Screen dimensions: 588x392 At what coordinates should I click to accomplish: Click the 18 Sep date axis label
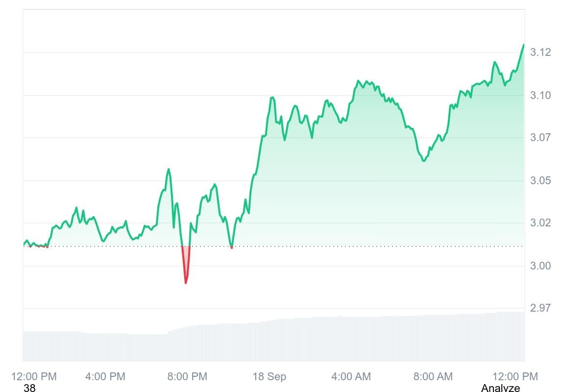pyautogui.click(x=269, y=376)
